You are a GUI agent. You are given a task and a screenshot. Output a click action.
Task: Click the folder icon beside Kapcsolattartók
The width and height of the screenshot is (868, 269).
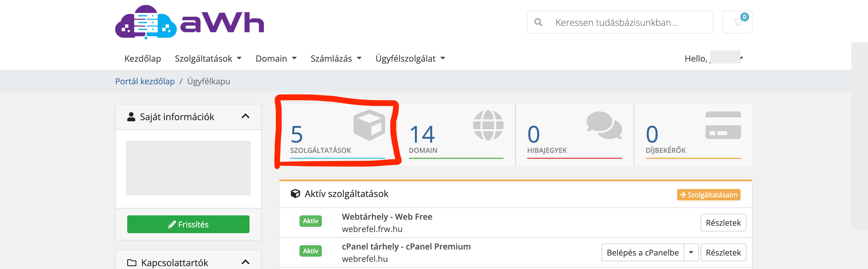(x=132, y=263)
